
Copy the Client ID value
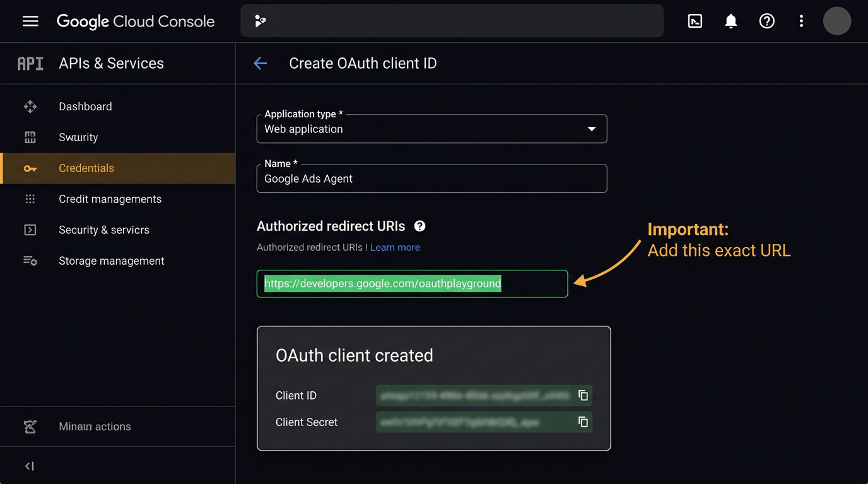point(582,395)
